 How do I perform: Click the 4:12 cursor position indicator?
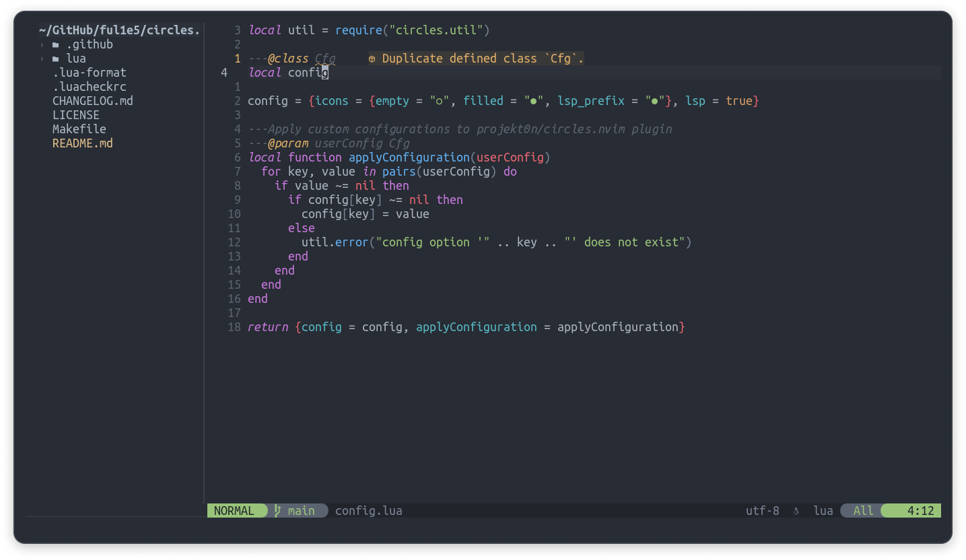(920, 510)
